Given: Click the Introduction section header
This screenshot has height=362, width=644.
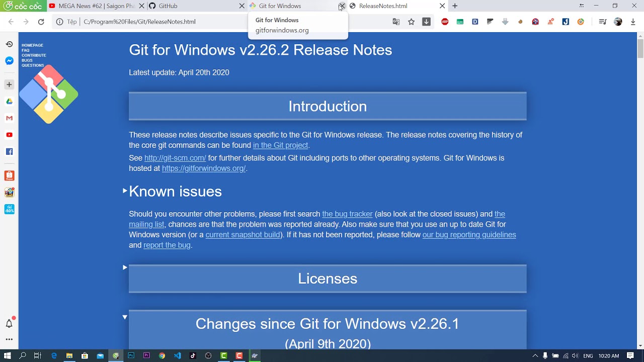Looking at the screenshot, I should pos(328,106).
